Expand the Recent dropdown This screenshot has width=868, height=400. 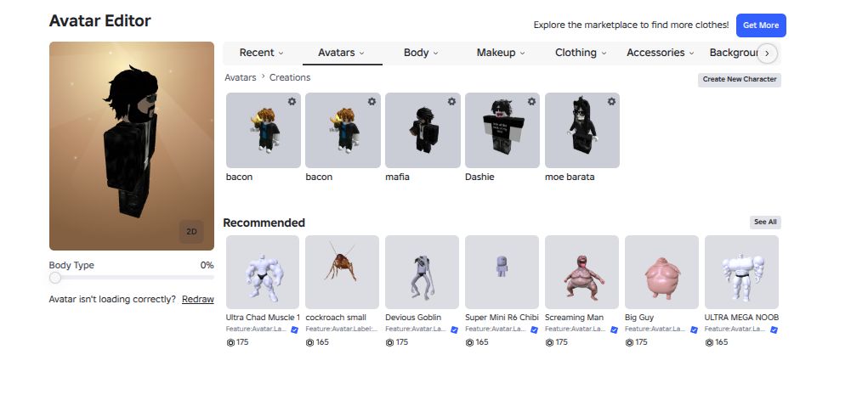point(261,53)
